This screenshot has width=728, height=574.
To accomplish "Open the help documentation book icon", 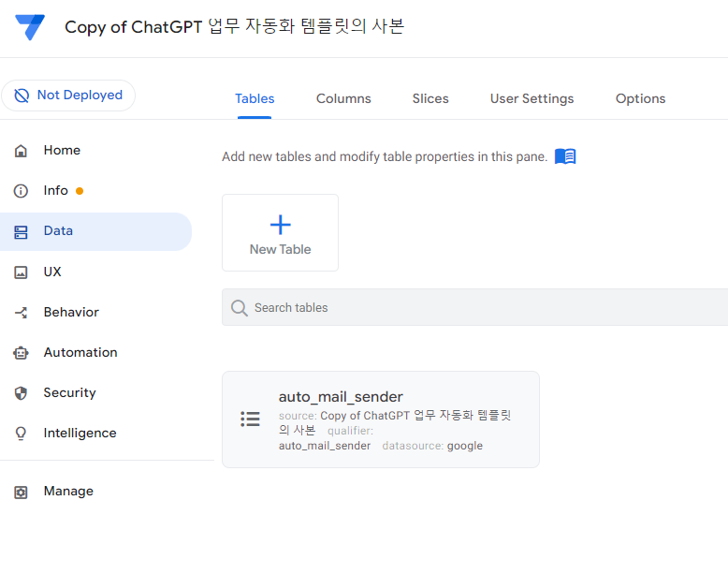I will (565, 156).
